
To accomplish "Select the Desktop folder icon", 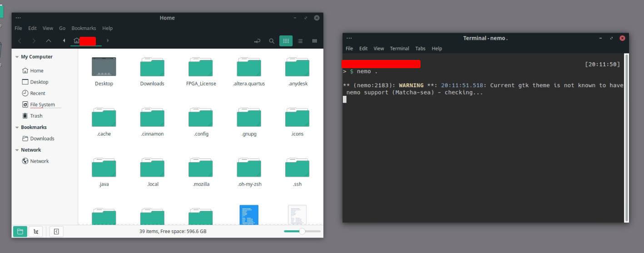I will point(104,67).
